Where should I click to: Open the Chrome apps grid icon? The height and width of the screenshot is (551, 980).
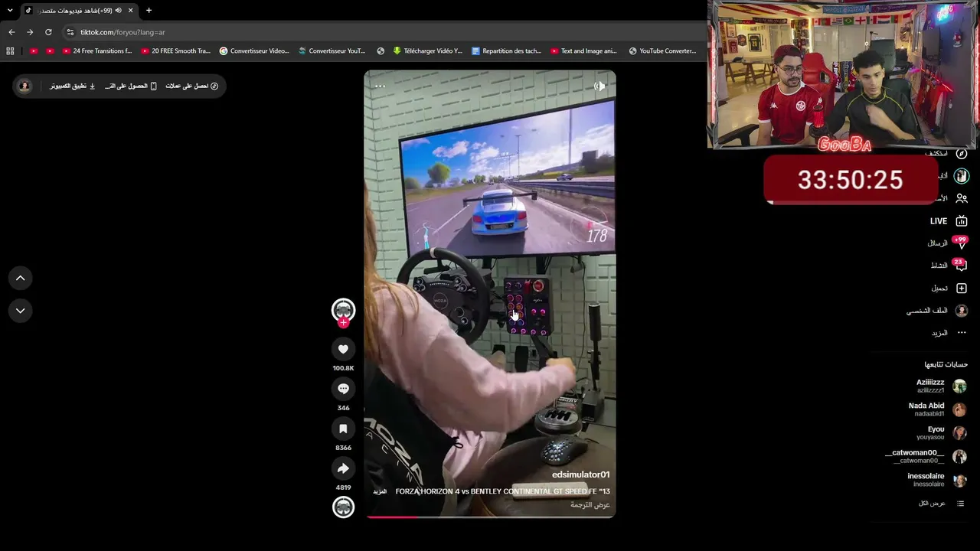pos(10,51)
